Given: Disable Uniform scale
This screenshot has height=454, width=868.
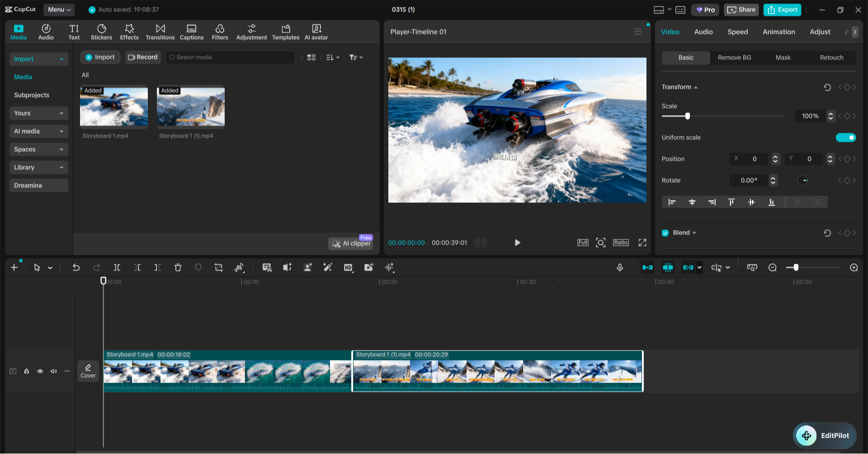Looking at the screenshot, I should click(x=845, y=137).
